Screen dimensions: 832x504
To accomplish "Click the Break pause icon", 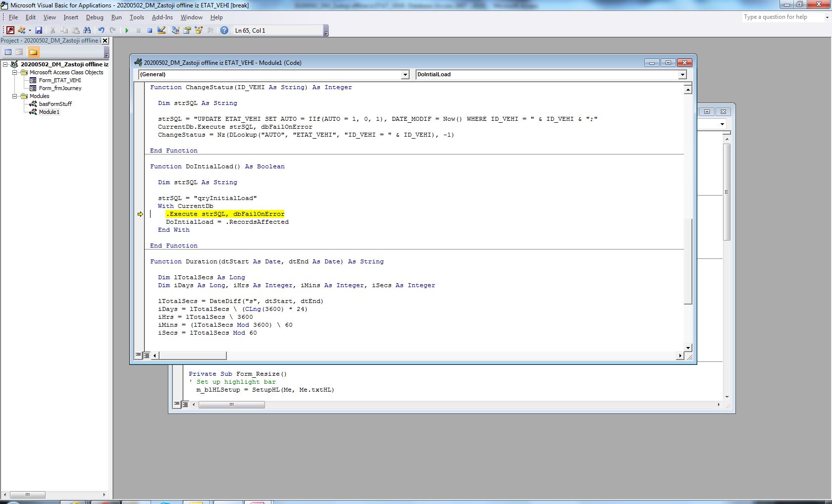I will coord(138,30).
